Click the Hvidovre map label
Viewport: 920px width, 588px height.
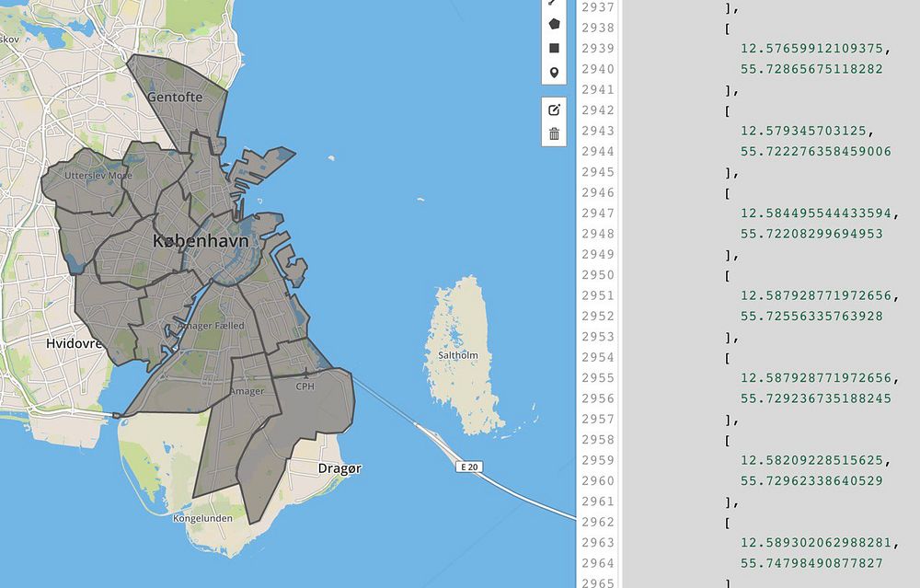[74, 342]
